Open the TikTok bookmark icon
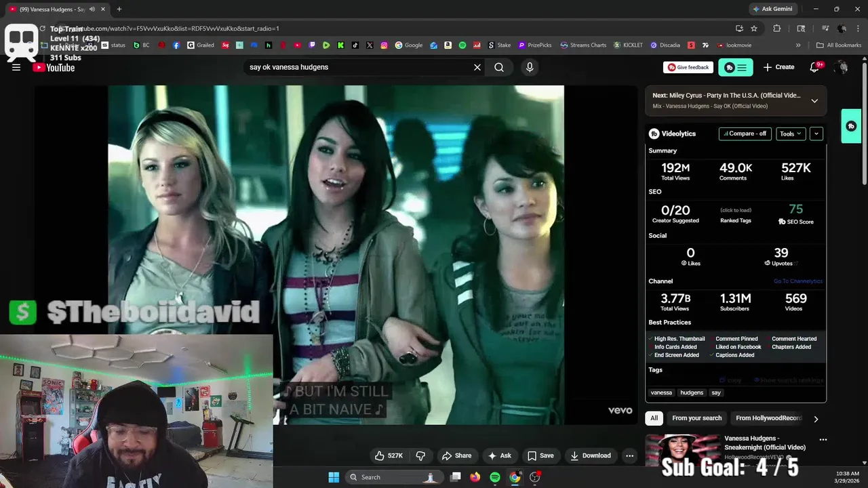This screenshot has width=868, height=488. coord(355,45)
